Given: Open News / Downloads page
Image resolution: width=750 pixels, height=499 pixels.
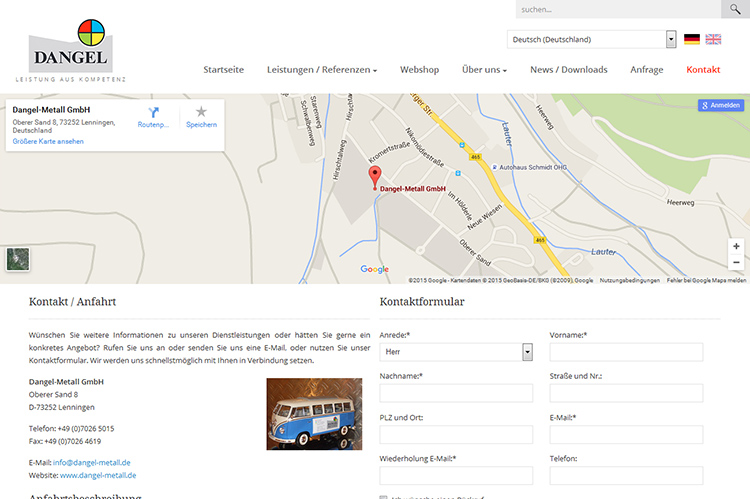Looking at the screenshot, I should 569,70.
